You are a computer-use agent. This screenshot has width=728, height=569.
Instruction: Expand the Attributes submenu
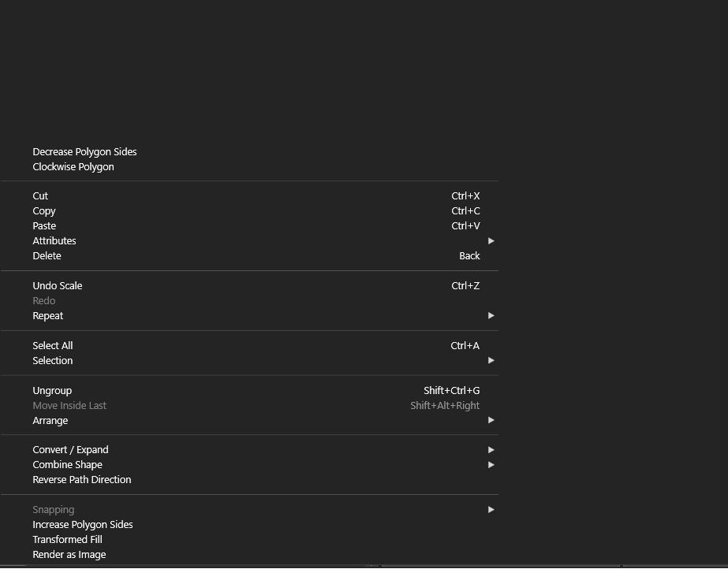point(54,241)
